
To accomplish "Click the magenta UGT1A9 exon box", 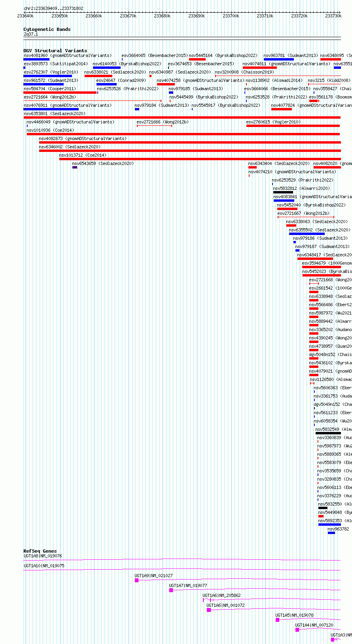I will [x=137, y=580].
